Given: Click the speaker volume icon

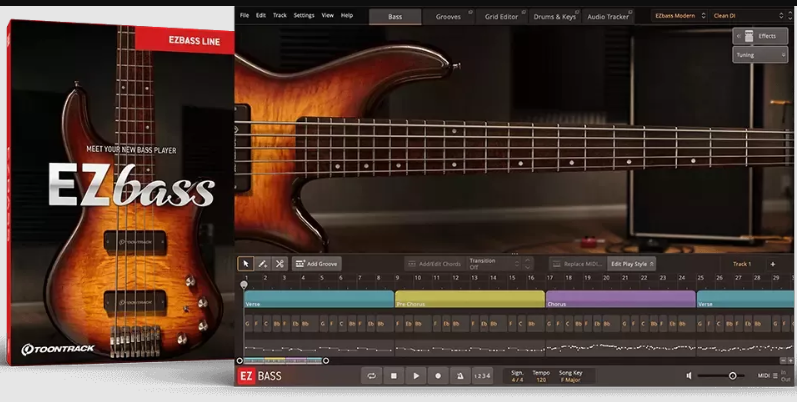Looking at the screenshot, I should pyautogui.click(x=689, y=376).
